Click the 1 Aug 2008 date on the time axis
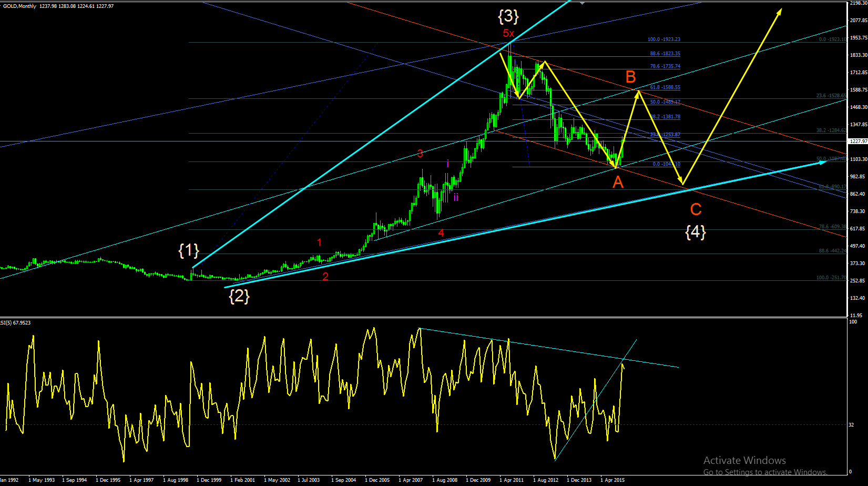Screen dimensions: 868x486 tap(445, 480)
